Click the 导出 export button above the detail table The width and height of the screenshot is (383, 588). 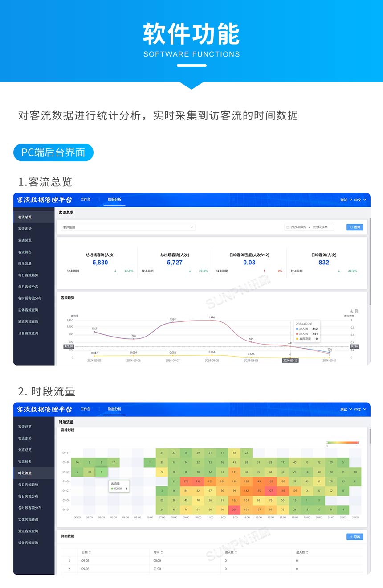(x=354, y=537)
